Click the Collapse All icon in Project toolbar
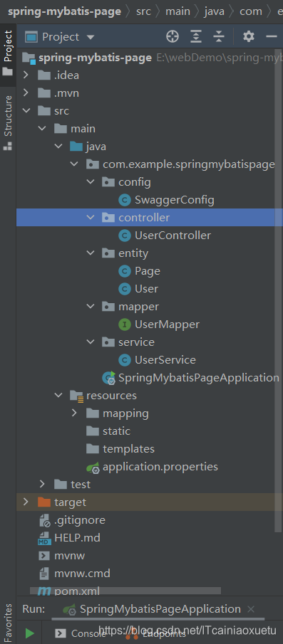The image size is (283, 644). [x=219, y=37]
